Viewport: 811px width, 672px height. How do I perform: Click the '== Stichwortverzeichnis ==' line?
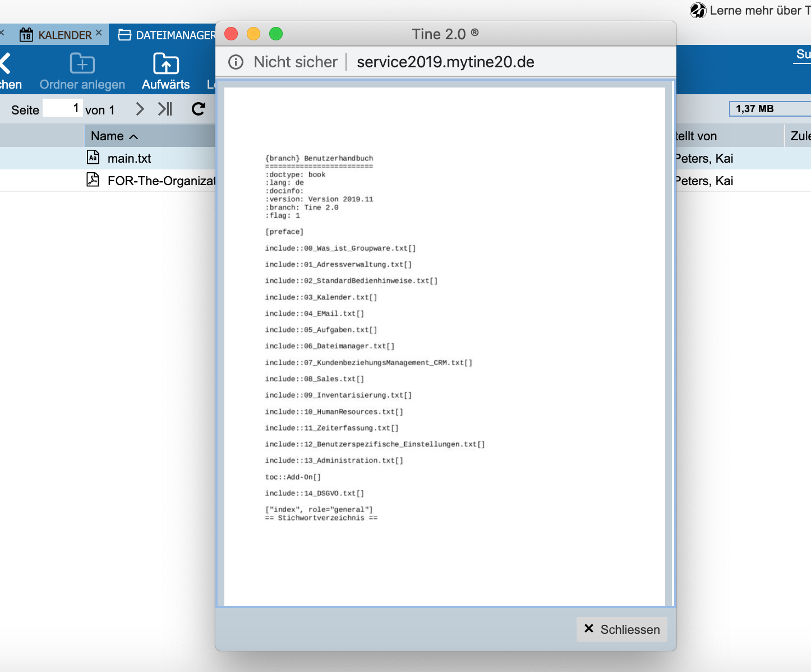pos(321,518)
